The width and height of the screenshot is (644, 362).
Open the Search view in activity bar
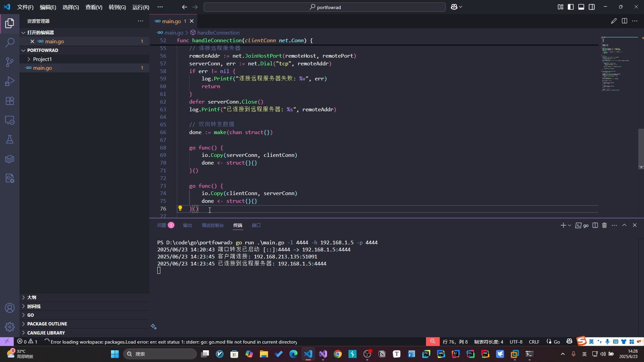pyautogui.click(x=10, y=43)
